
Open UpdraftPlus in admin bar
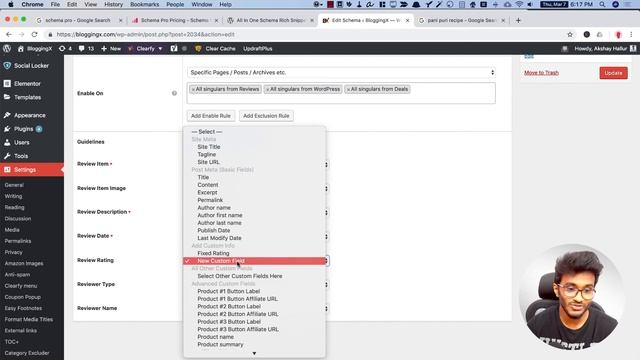tap(258, 49)
